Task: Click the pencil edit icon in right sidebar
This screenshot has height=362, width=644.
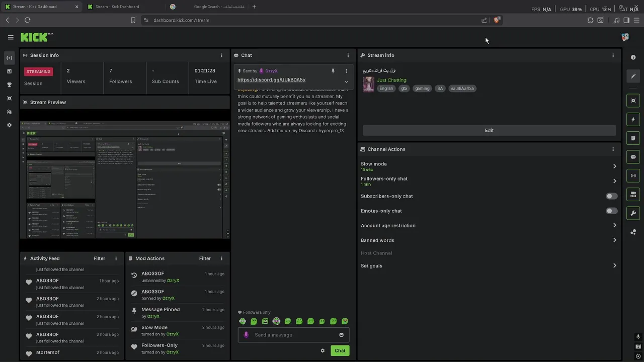Action: click(633, 76)
